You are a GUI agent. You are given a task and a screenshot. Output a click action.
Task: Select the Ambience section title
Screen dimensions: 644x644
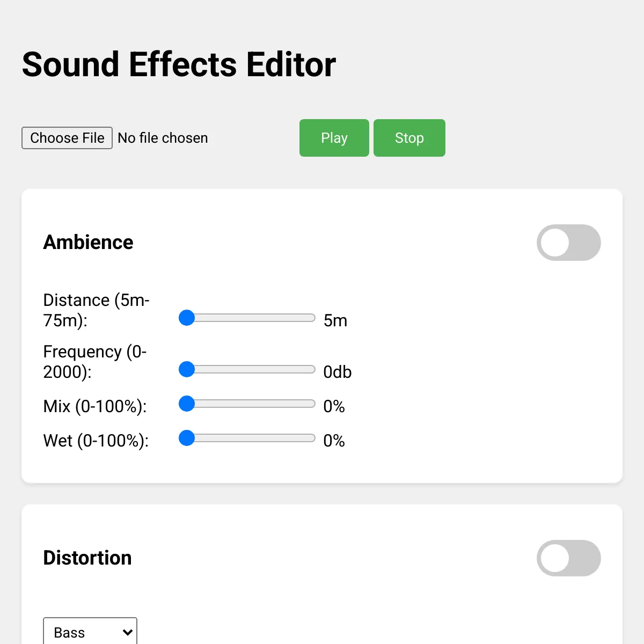88,242
